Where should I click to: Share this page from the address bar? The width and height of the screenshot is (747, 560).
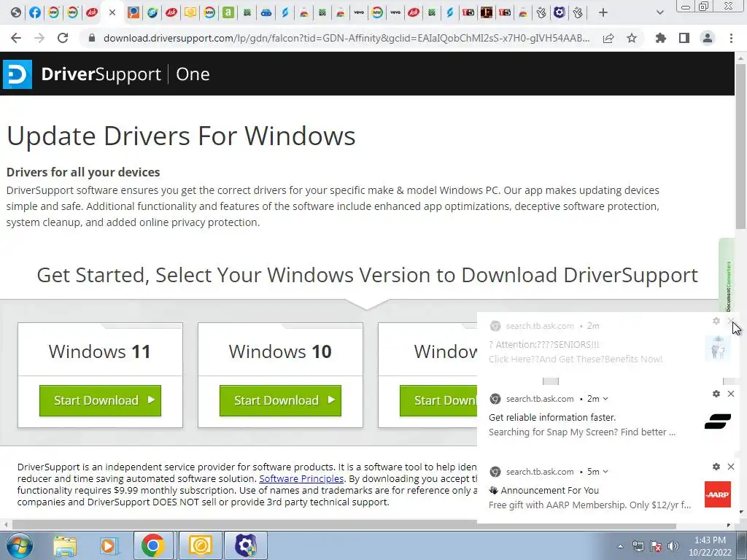(608, 38)
